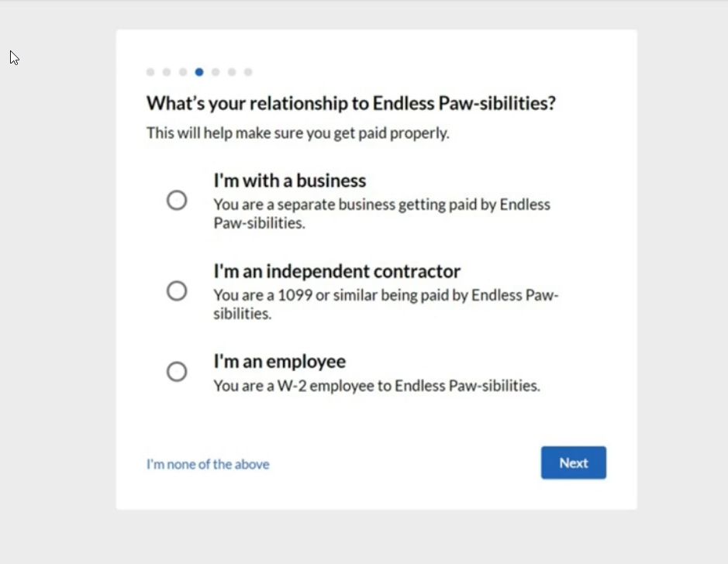Click the second progress step dot
The image size is (728, 564).
(x=167, y=72)
